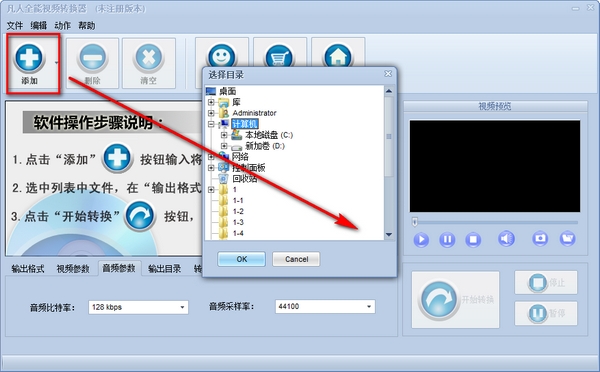Expand the 本地磁盘 (C:) node
Screen dimensions: 600x372
(224, 135)
